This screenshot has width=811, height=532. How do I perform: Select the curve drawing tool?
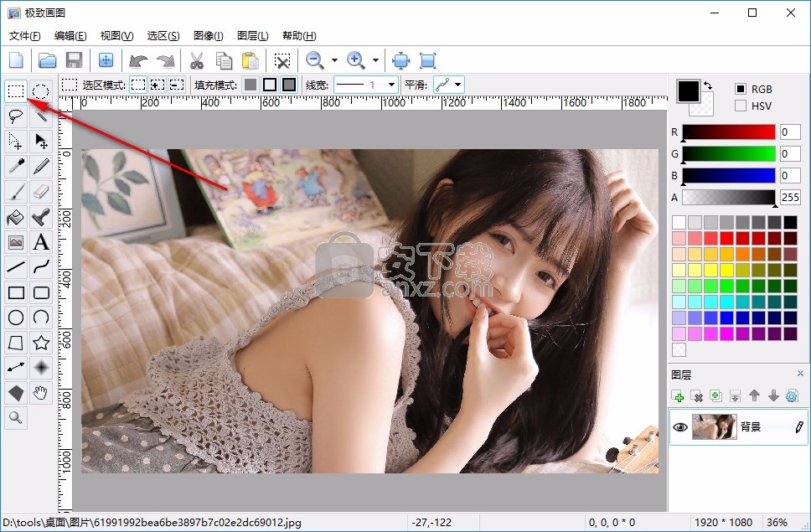click(x=41, y=266)
